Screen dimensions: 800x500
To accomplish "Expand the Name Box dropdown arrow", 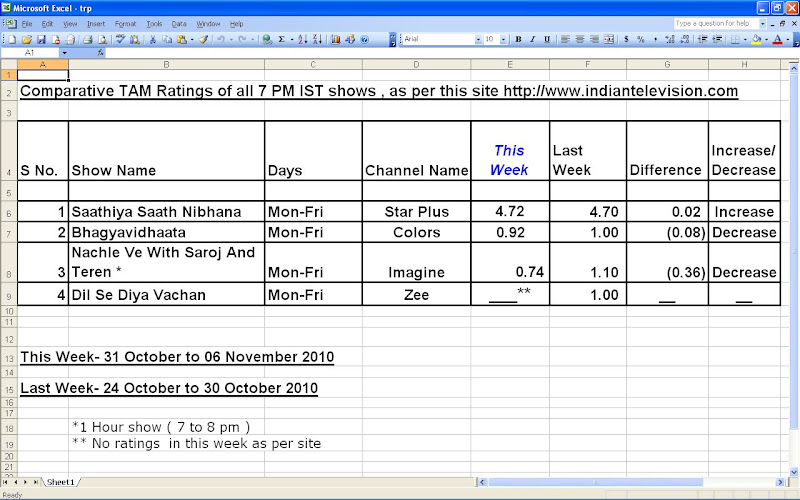I will click(64, 53).
